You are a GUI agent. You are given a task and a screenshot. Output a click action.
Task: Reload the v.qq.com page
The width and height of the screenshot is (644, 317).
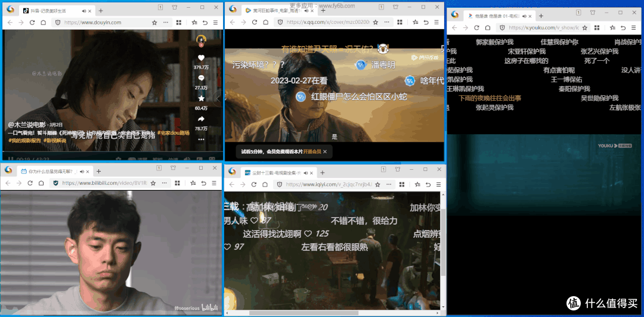(254, 22)
